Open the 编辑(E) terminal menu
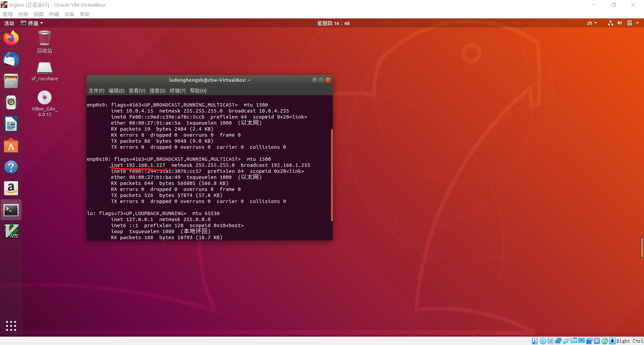Viewport: 644px width, 345px height. (117, 91)
